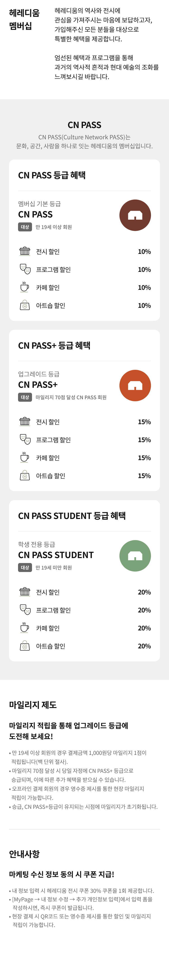Screen dimensions: 169x980
Task: Click the 헤레디움 멤버십 page title
Action: pyautogui.click(x=24, y=19)
